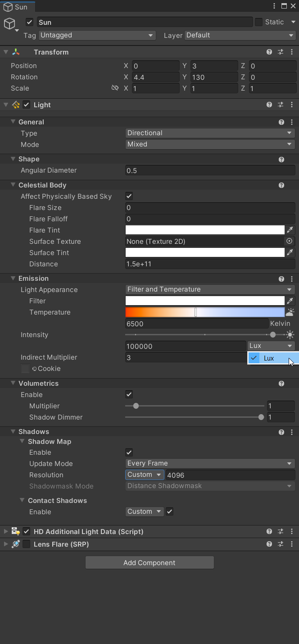Viewport: 299px width, 644px height.
Task: Toggle Shadow Map Enable checkbox
Action: point(129,452)
